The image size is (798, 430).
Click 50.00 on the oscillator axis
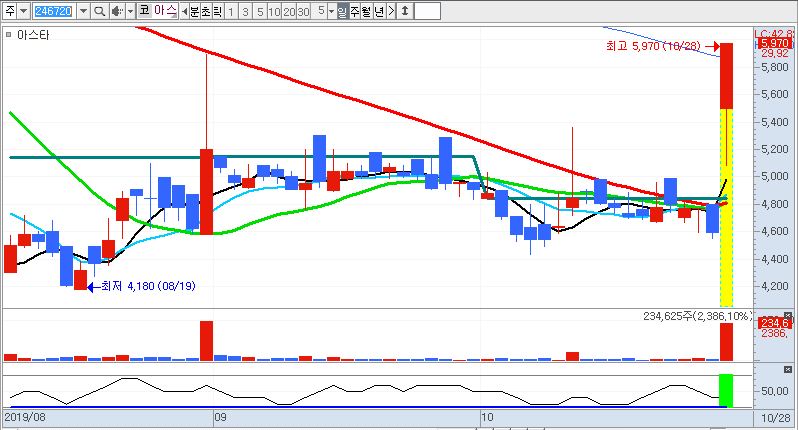tap(775, 391)
